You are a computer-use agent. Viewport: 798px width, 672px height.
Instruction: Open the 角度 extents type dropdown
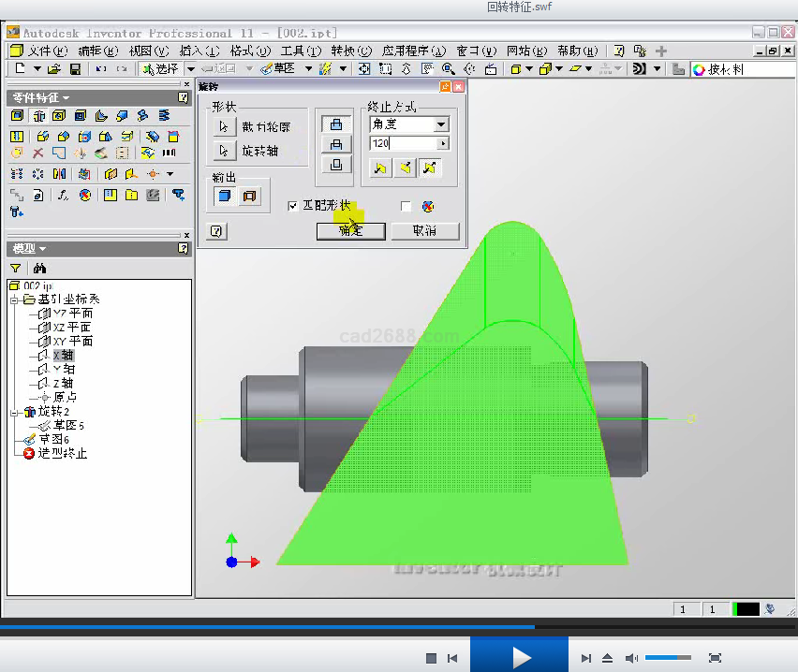coord(442,124)
